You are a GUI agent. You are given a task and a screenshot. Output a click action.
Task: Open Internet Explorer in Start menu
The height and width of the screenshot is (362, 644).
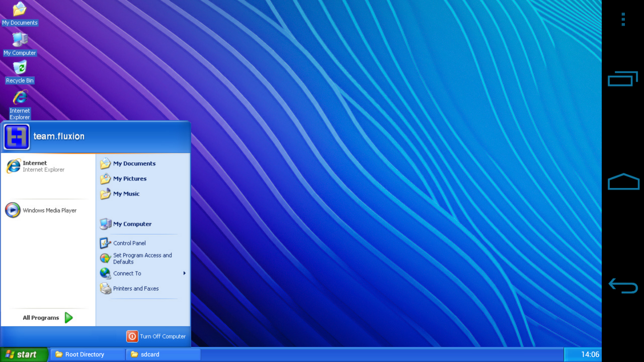click(x=35, y=166)
